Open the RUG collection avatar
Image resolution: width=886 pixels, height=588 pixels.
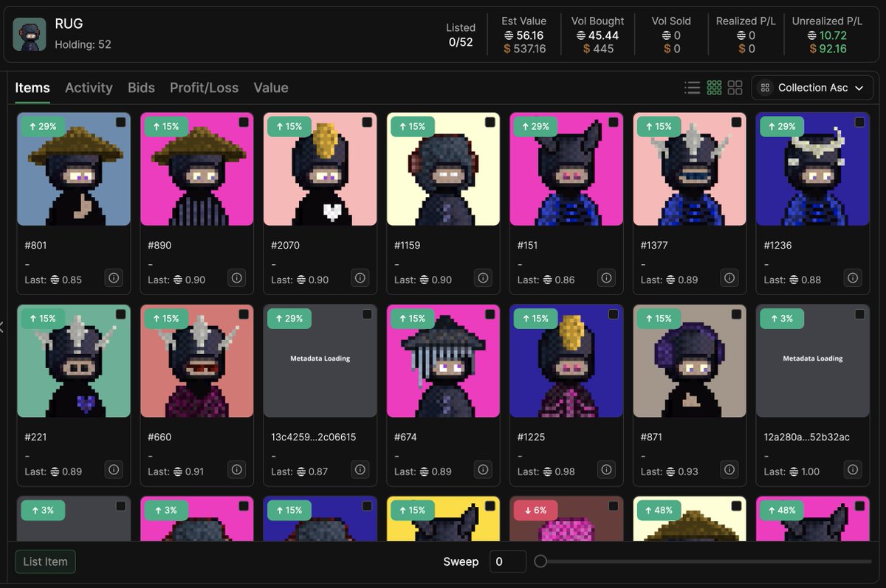(30, 34)
